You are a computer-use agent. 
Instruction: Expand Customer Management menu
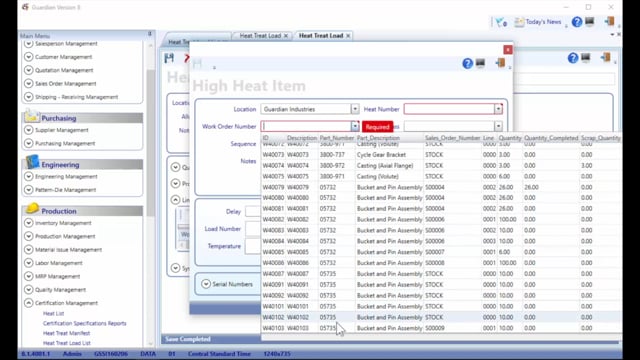click(28, 57)
